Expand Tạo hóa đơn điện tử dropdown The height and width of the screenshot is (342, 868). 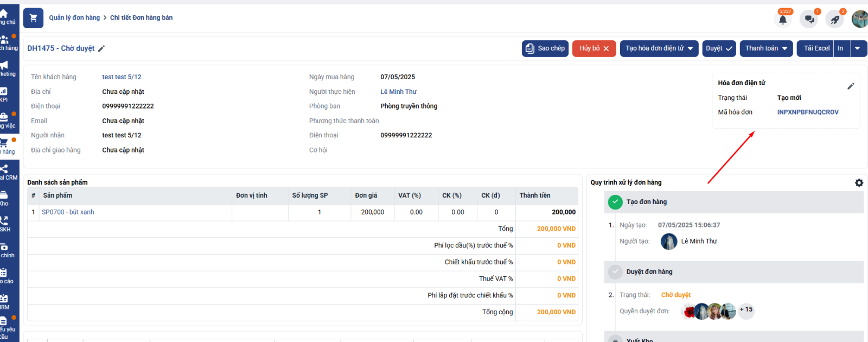(659, 48)
